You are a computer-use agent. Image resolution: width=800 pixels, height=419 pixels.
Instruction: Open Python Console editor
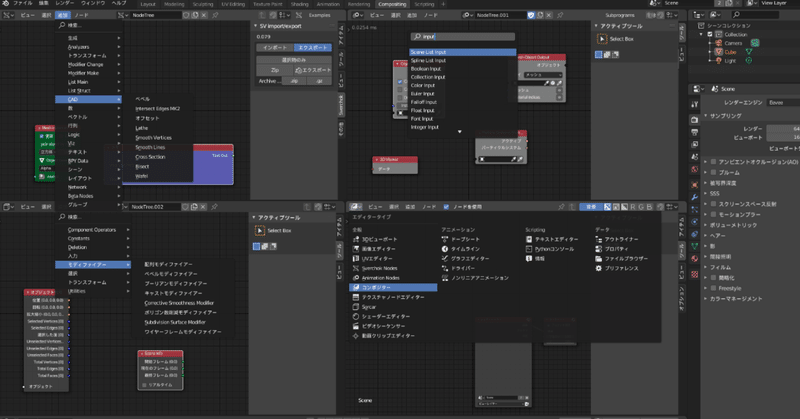(x=550, y=249)
